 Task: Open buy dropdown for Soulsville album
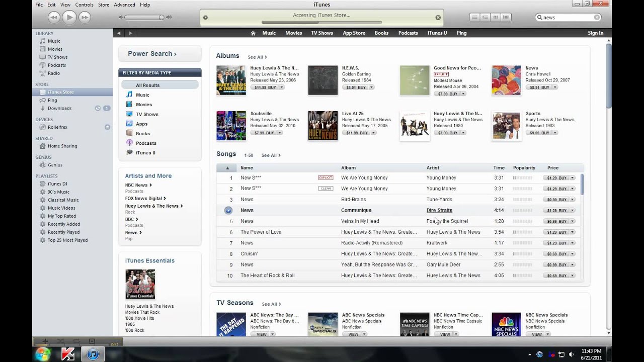coord(279,133)
